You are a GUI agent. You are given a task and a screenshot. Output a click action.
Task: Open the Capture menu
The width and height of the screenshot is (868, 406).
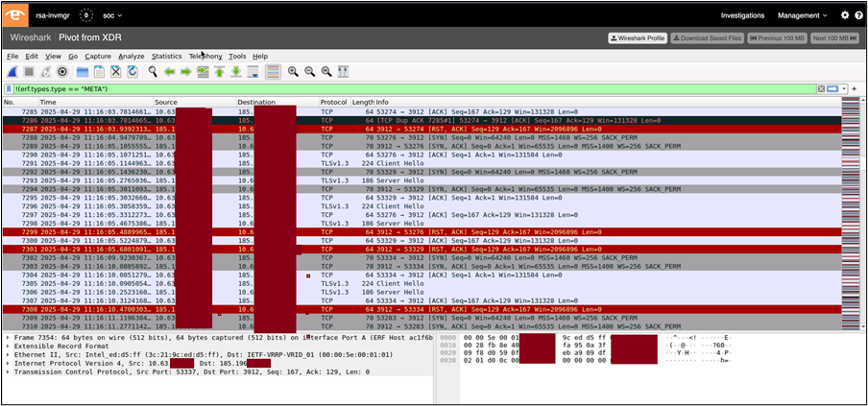tap(98, 57)
